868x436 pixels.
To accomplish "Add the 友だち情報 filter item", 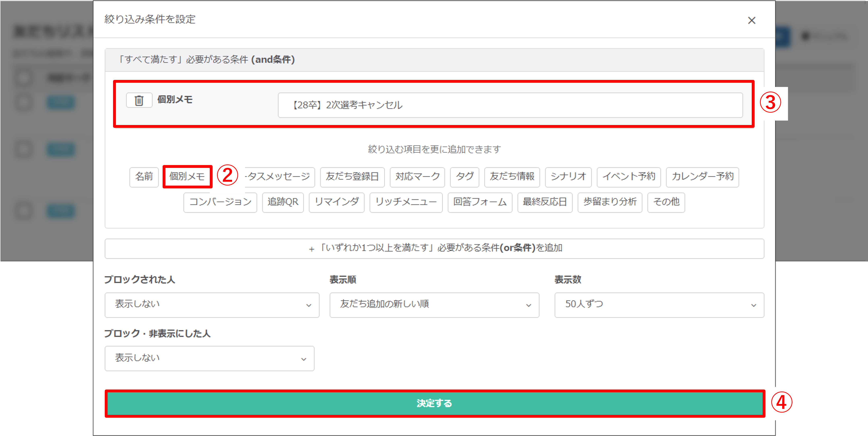I will (x=512, y=177).
